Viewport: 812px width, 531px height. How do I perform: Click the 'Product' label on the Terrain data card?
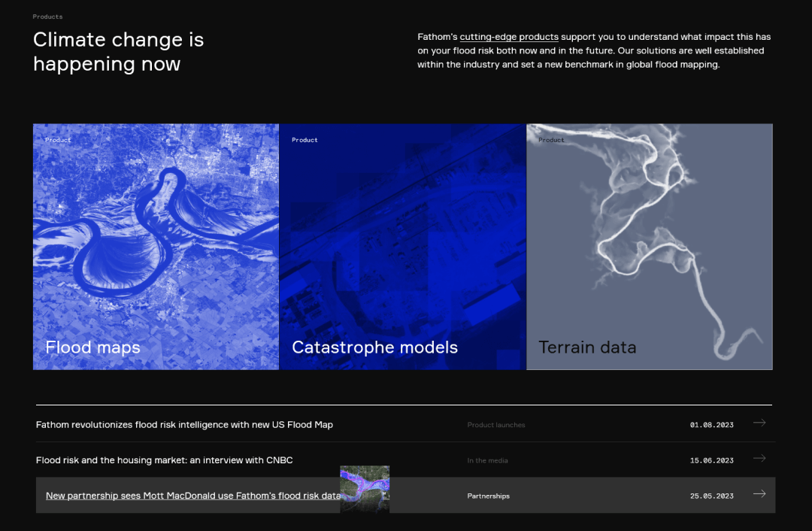coord(551,140)
